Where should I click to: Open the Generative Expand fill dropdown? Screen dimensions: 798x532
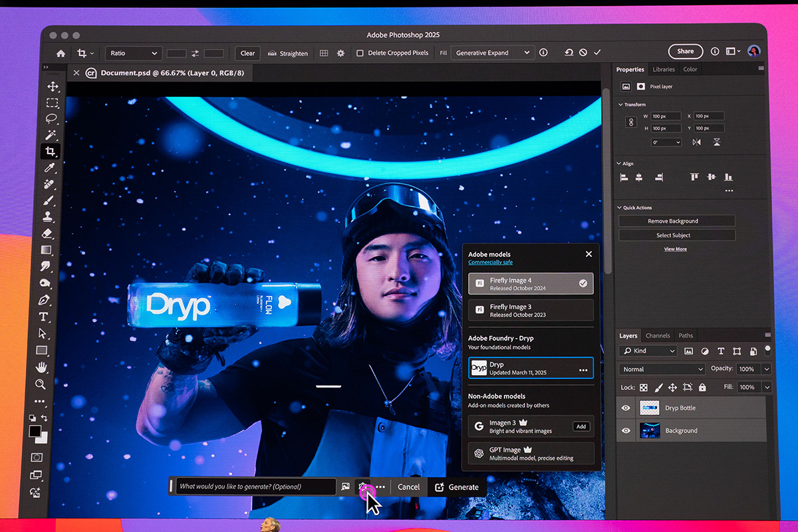(492, 53)
